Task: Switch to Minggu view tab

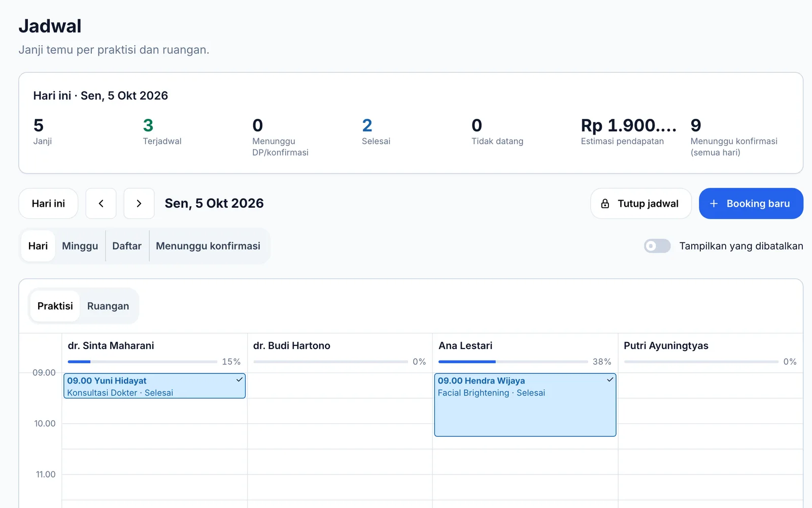Action: [80, 246]
